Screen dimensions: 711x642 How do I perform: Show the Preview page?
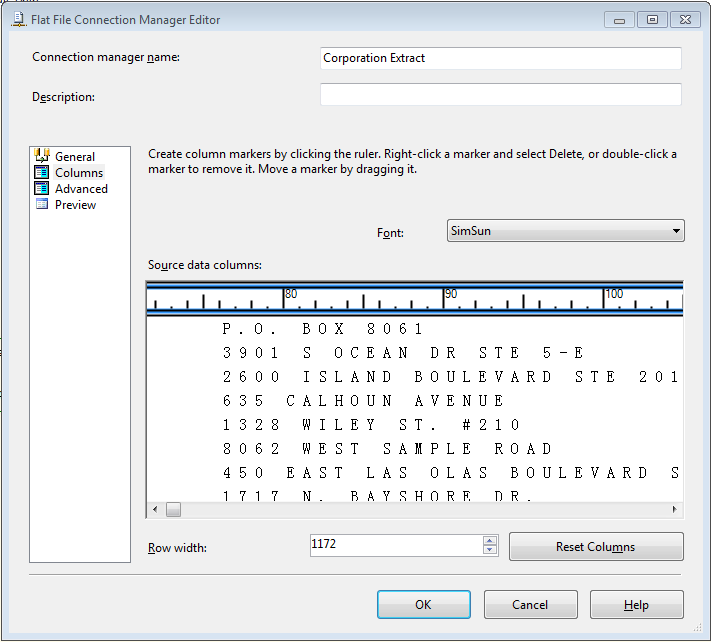point(75,205)
